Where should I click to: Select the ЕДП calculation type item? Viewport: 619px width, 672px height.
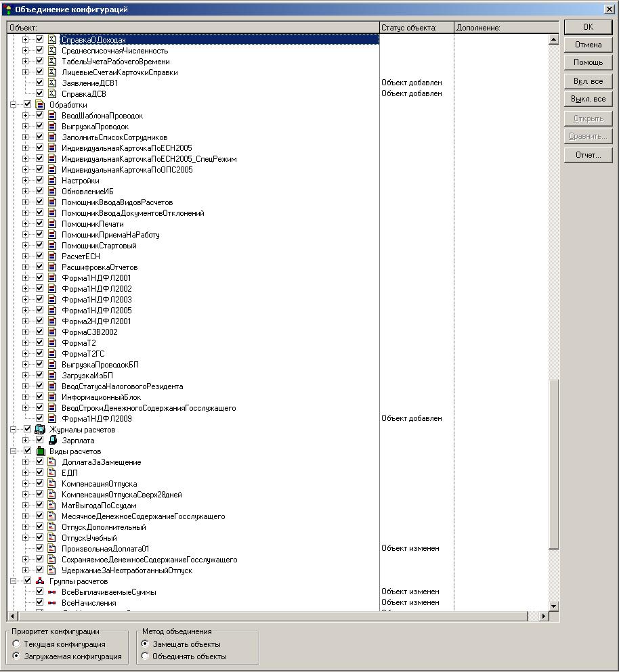69,473
